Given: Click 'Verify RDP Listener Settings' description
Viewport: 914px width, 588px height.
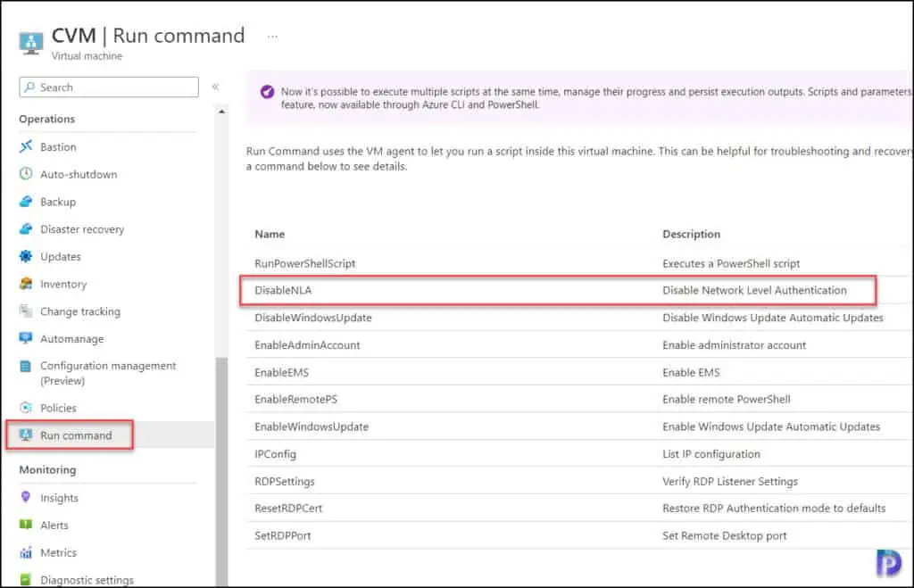Looking at the screenshot, I should coord(730,481).
